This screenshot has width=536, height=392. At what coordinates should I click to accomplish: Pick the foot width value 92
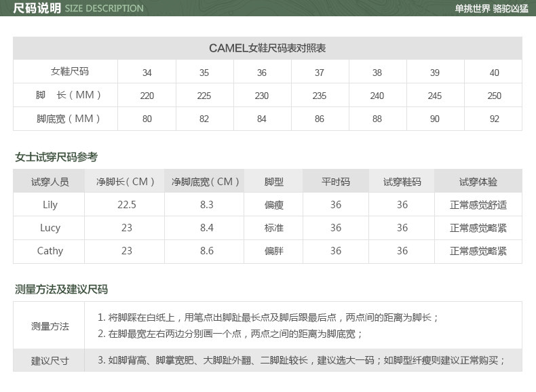[x=495, y=119]
